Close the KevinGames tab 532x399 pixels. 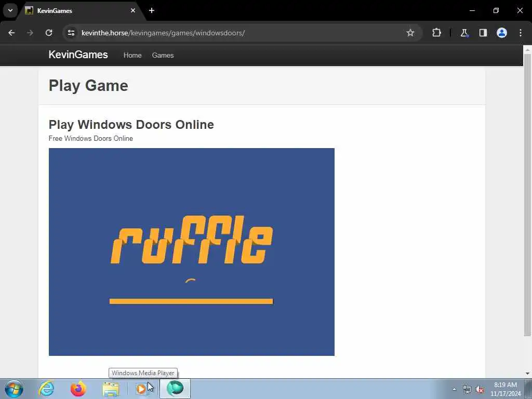pos(133,10)
